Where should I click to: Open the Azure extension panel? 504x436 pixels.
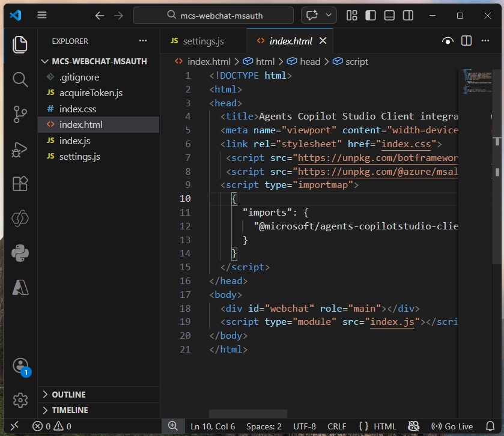click(x=20, y=288)
